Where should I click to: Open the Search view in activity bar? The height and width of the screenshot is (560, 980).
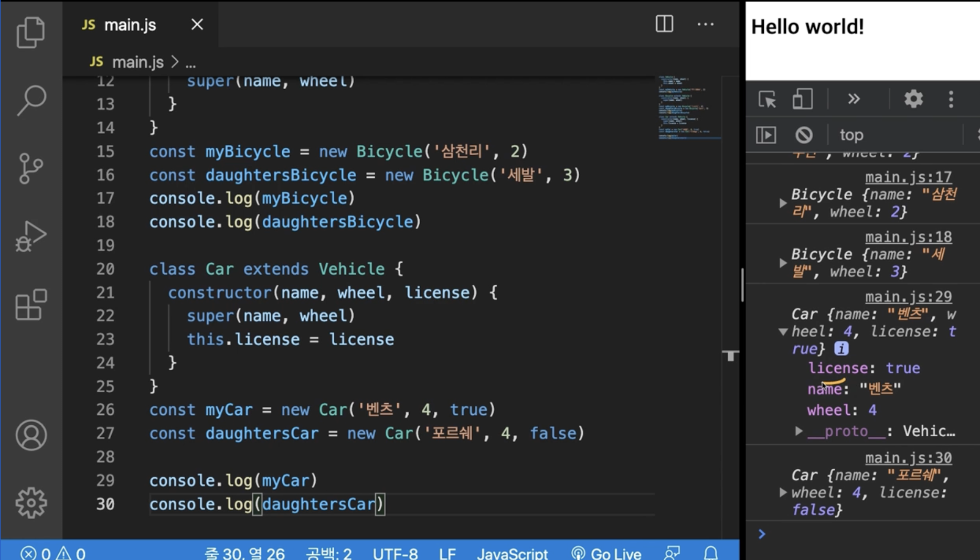(x=31, y=100)
